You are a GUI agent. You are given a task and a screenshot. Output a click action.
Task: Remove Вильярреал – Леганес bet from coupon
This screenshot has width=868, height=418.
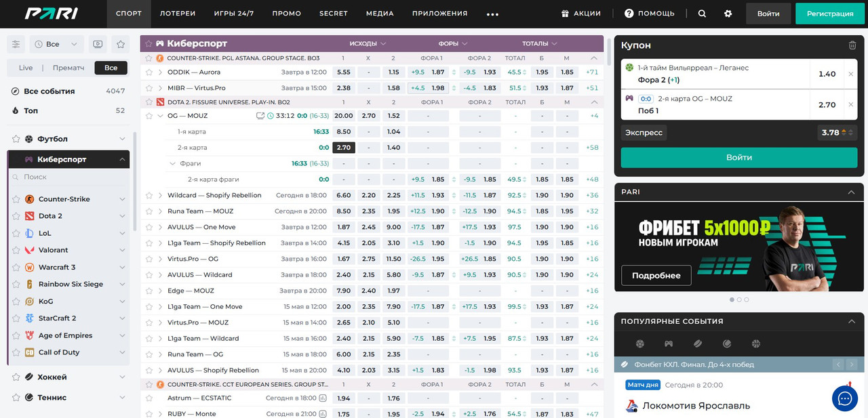point(851,75)
